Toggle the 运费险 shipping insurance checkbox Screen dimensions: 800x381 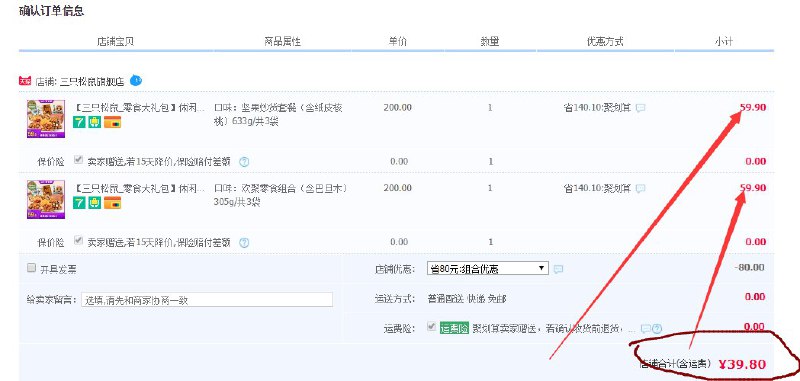coord(432,326)
